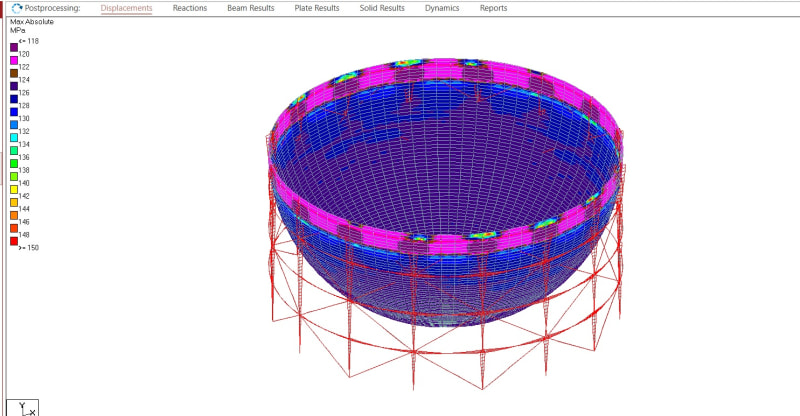Click the '>= 150' legend value

click(29, 248)
